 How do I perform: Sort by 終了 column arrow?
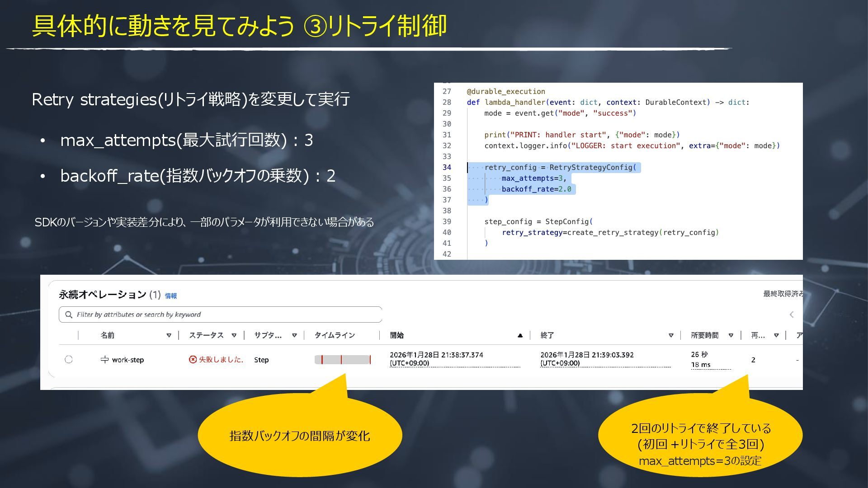(x=671, y=335)
